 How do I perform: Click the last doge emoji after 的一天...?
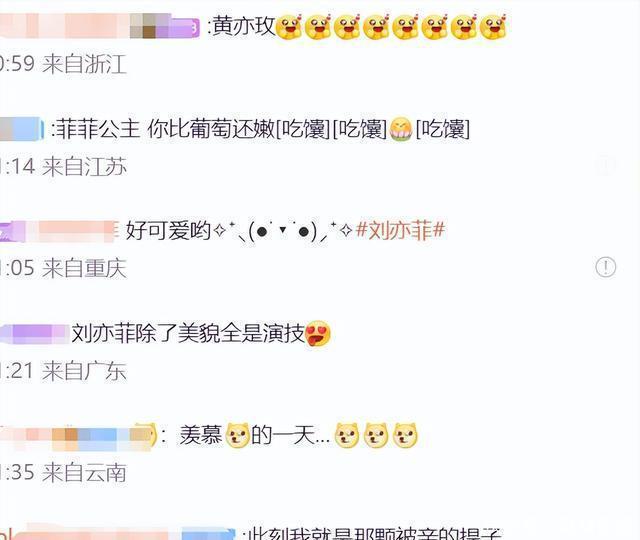pos(405,435)
